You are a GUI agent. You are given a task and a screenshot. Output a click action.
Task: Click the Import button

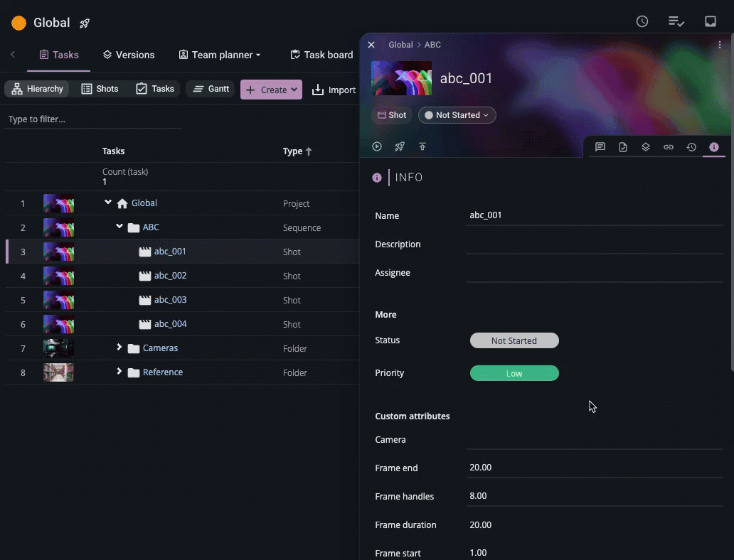coord(334,90)
